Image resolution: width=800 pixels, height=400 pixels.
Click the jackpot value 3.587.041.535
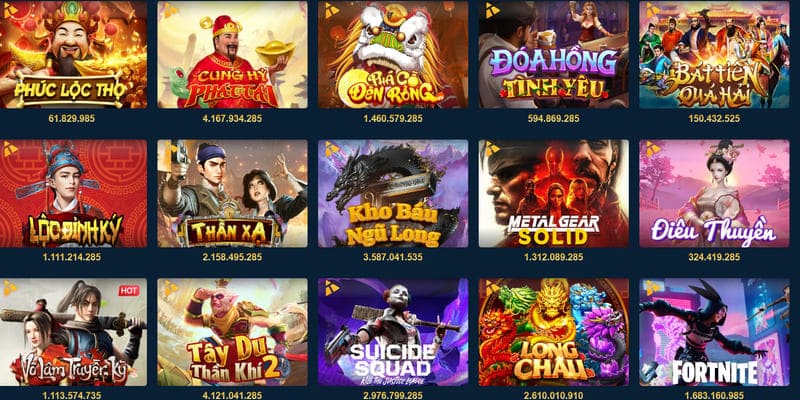(x=393, y=257)
